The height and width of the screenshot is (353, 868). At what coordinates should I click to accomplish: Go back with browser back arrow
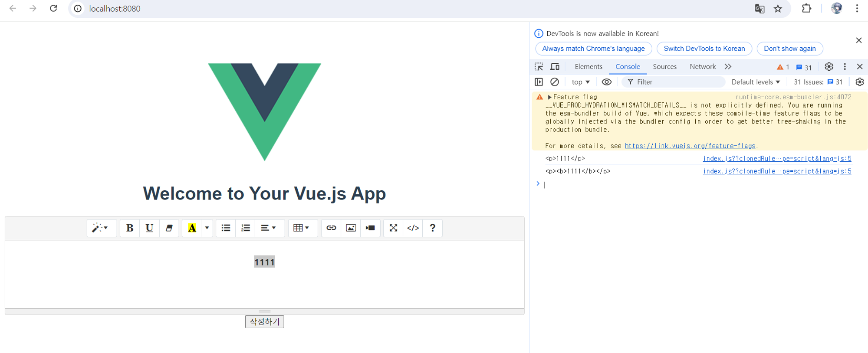click(13, 8)
